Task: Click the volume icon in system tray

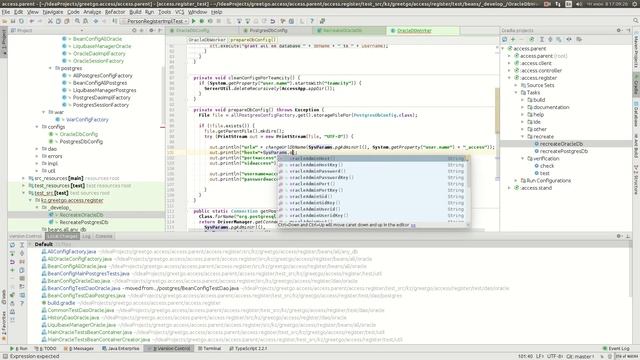Action: point(579,4)
